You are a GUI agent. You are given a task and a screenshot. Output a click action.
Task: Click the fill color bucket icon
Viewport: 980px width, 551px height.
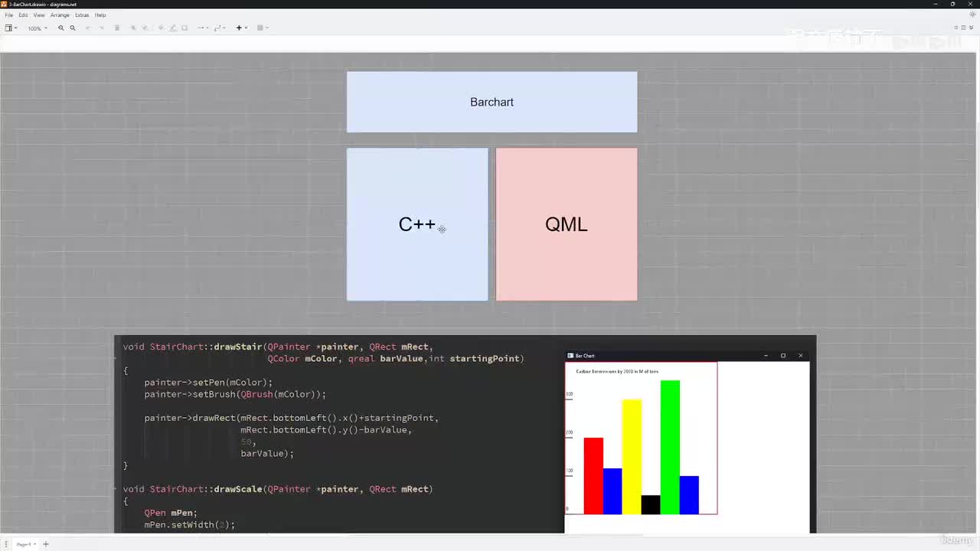coord(161,28)
